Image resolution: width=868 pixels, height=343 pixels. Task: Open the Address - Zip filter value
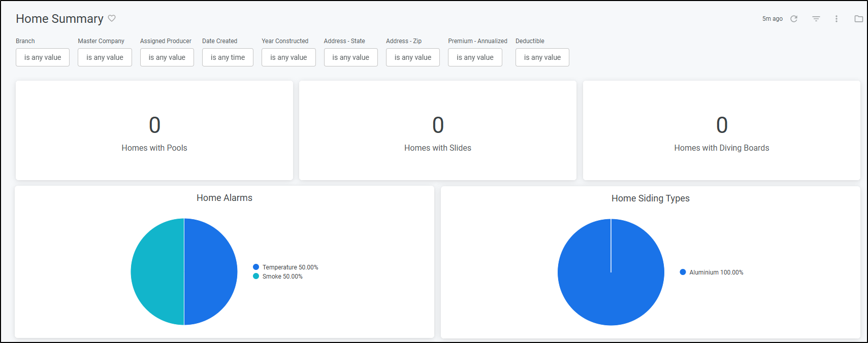(x=413, y=57)
